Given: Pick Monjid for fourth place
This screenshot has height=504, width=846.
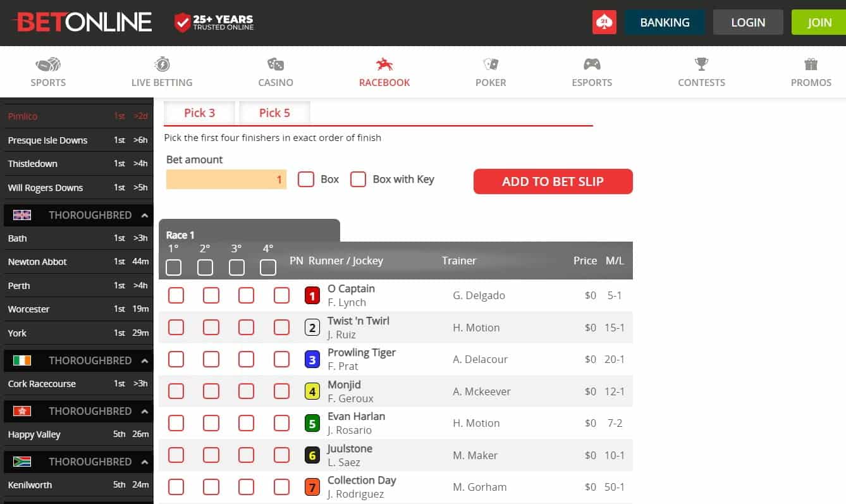Looking at the screenshot, I should click(281, 391).
